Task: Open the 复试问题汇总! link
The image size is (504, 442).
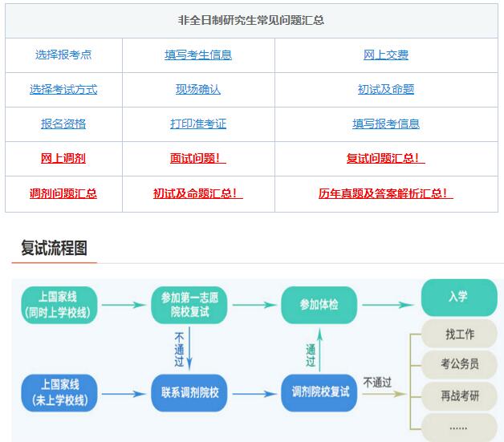Action: tap(386, 158)
